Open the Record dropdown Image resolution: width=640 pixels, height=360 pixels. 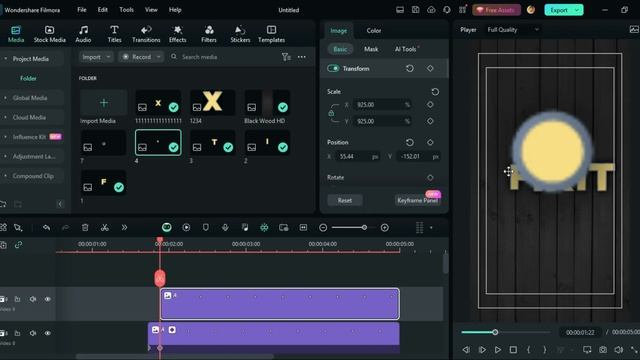tap(141, 57)
